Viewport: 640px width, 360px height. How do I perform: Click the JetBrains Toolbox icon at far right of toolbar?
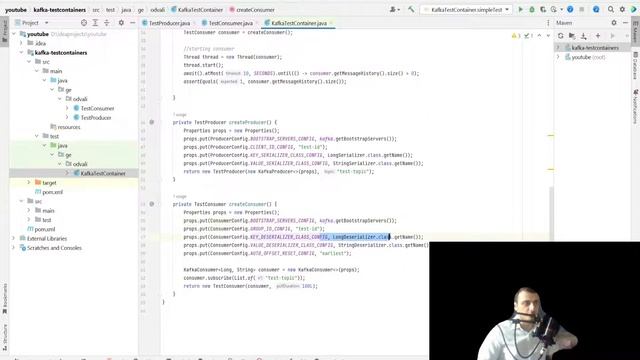point(634,9)
